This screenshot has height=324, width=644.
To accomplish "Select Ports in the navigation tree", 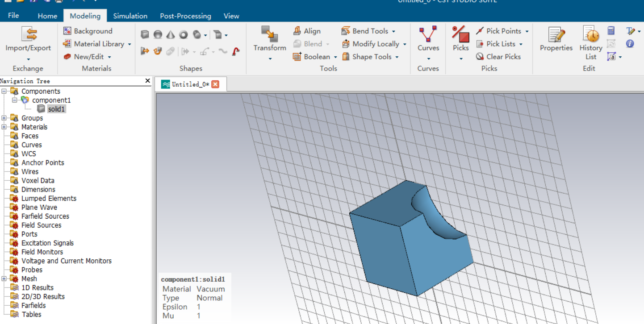I will click(29, 234).
